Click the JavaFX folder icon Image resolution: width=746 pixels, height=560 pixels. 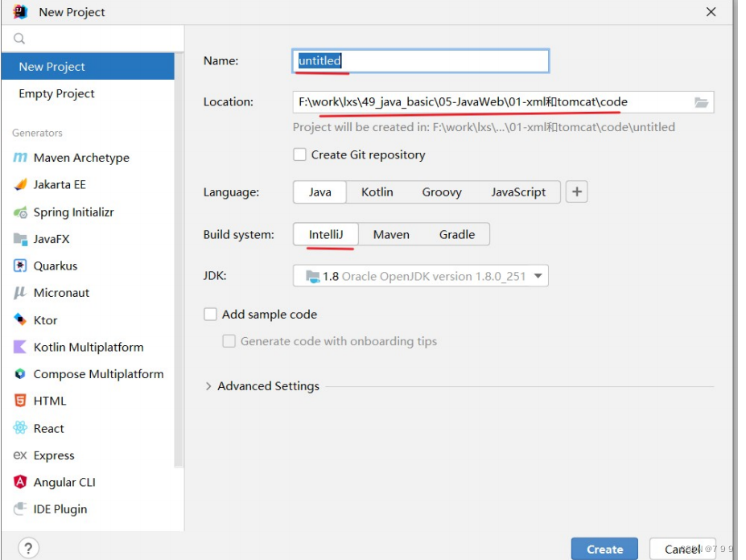pyautogui.click(x=20, y=239)
